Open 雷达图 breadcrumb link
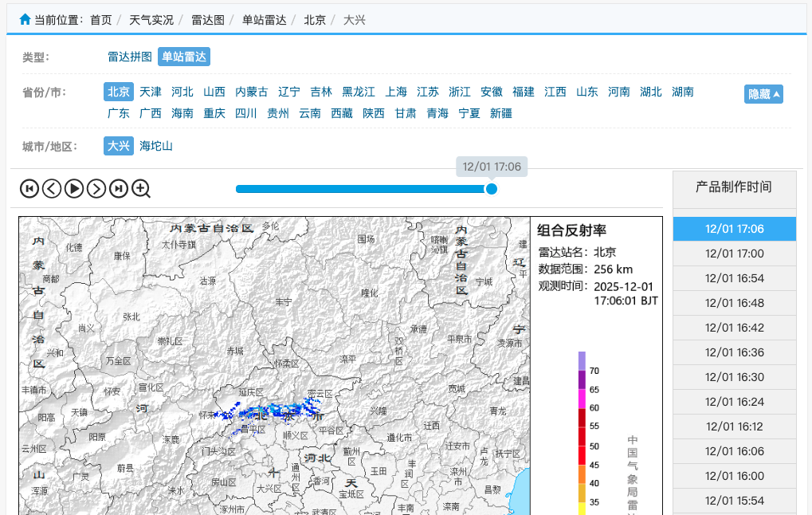The image size is (812, 515). [x=208, y=20]
